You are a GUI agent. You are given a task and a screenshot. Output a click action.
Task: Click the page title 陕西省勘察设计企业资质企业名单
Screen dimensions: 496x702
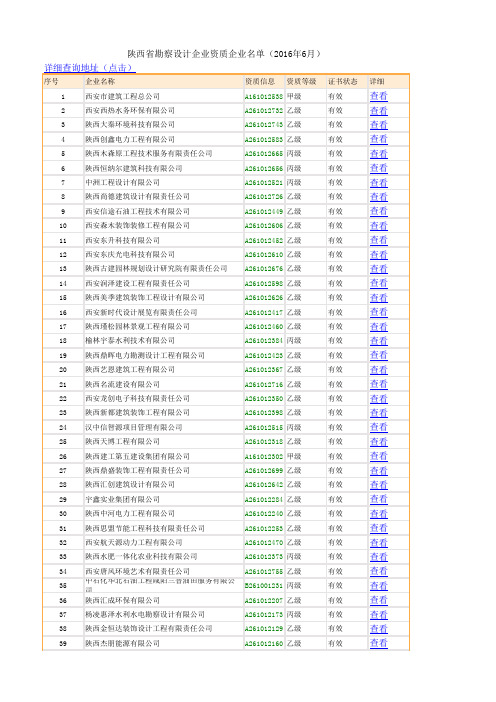point(196,54)
